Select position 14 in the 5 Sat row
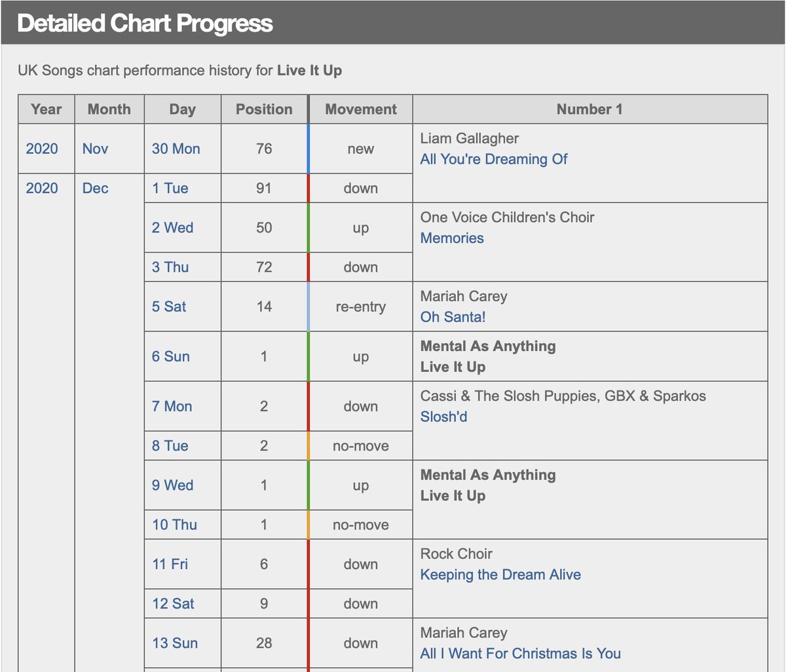The image size is (786, 672). click(264, 307)
